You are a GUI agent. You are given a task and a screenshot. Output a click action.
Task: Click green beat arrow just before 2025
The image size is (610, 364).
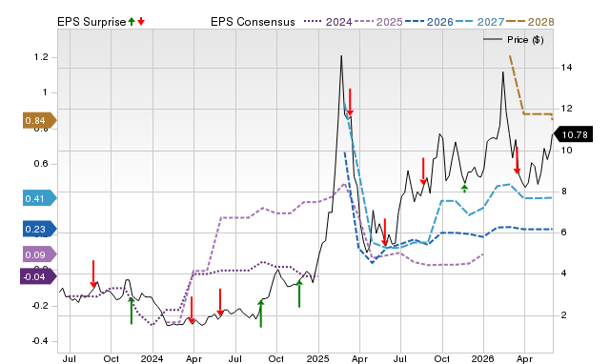pyautogui.click(x=299, y=294)
